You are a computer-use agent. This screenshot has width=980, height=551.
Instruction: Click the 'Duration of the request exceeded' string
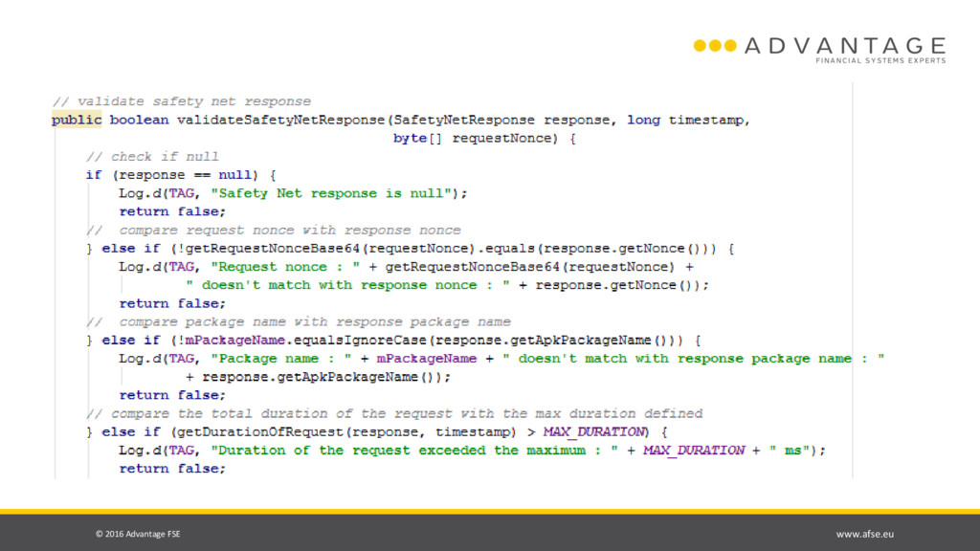click(414, 451)
